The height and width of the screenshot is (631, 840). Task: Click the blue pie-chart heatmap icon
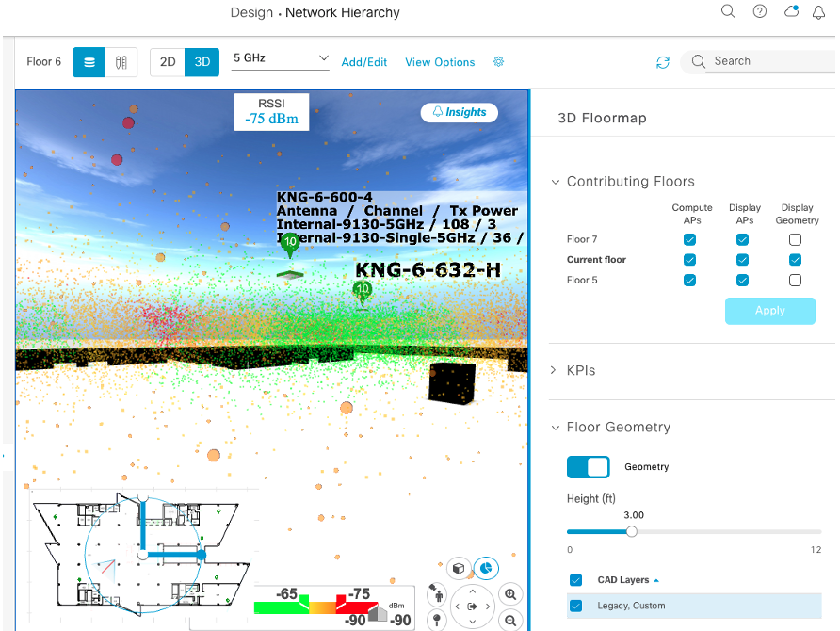click(x=486, y=569)
